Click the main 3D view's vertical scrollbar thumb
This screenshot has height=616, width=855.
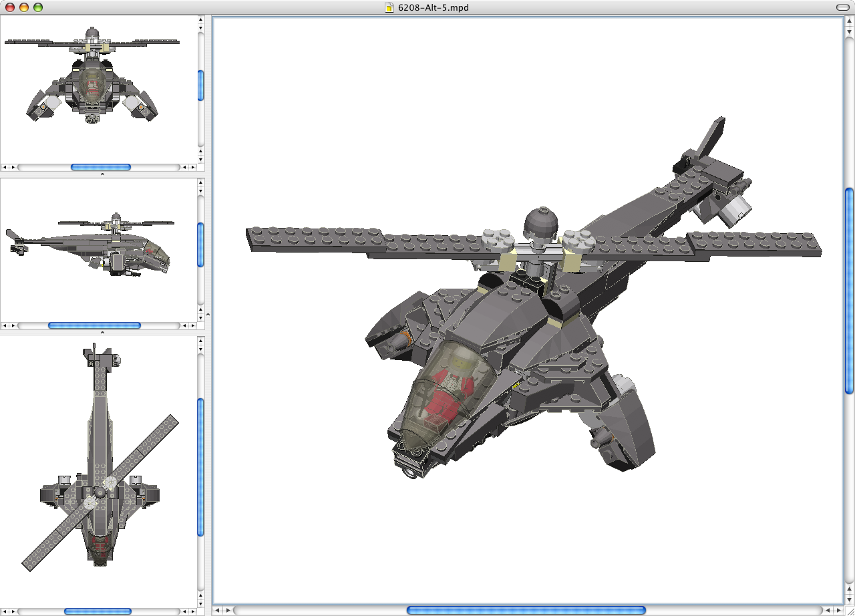coord(849,291)
